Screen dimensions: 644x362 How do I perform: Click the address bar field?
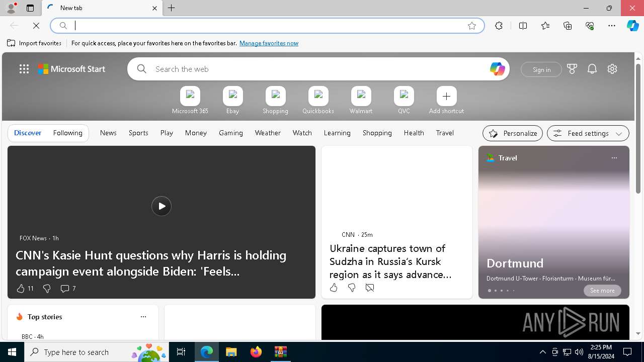(267, 26)
